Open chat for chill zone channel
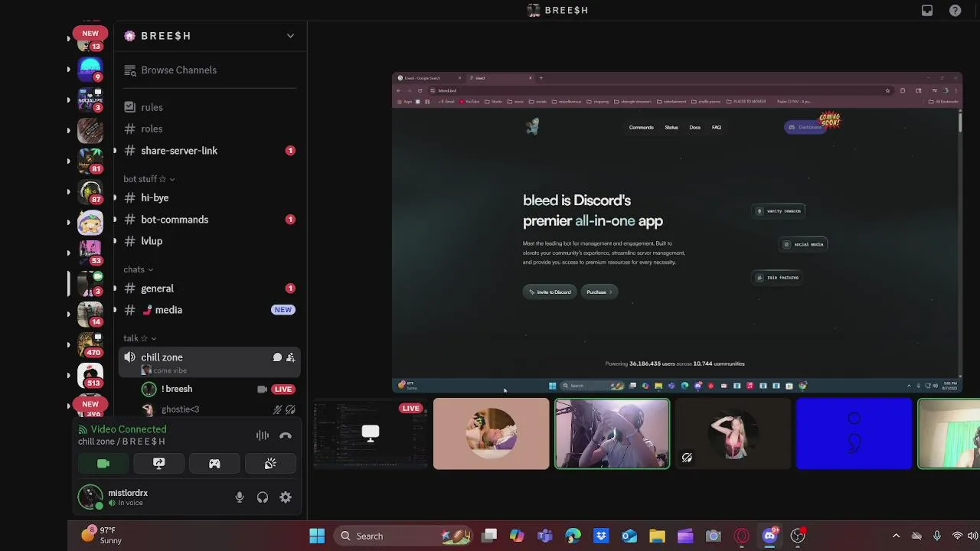Screen dimensions: 980x551 coord(277,357)
